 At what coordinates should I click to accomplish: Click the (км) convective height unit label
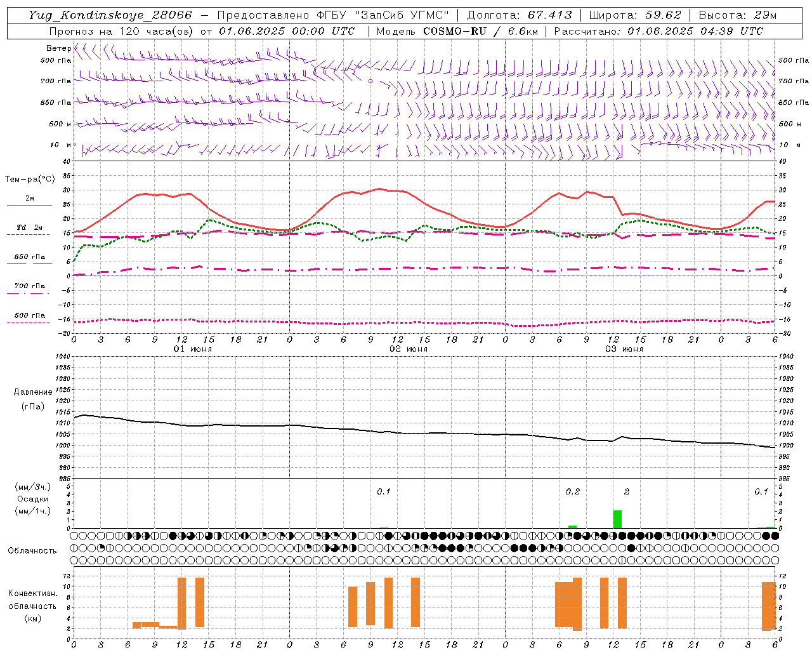point(32,618)
